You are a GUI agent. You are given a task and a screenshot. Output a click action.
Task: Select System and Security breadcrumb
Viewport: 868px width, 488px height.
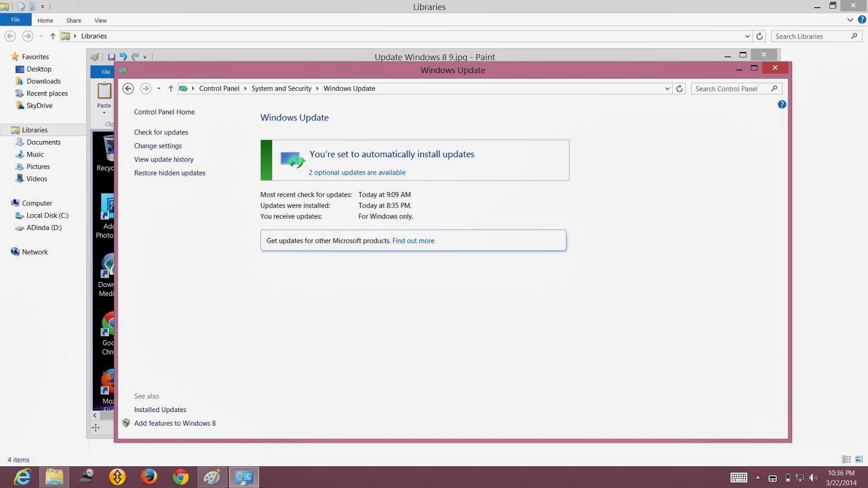pyautogui.click(x=282, y=88)
